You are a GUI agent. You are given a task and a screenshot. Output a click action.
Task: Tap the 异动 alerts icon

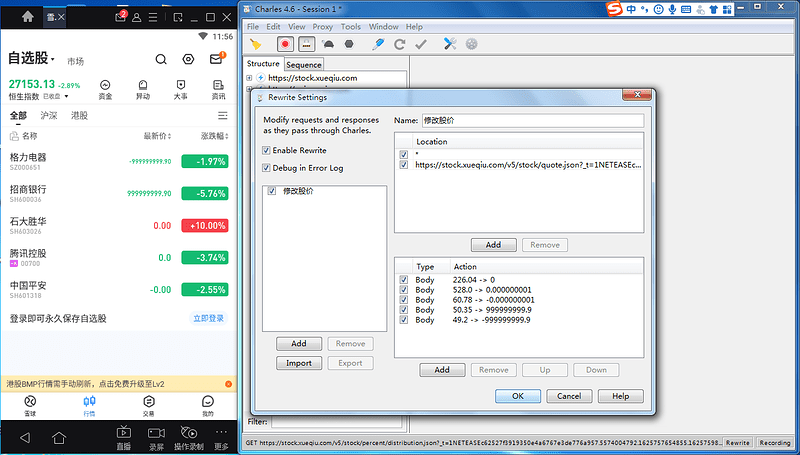[x=143, y=90]
